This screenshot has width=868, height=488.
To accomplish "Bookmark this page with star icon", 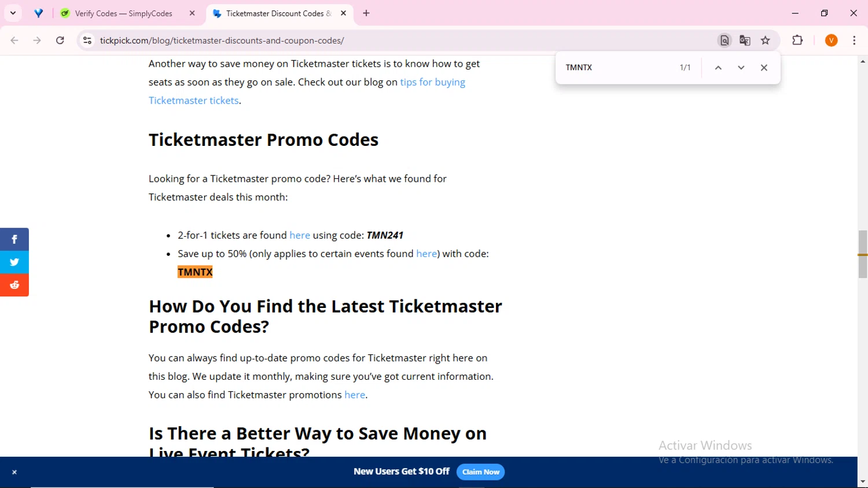I will click(x=766, y=41).
